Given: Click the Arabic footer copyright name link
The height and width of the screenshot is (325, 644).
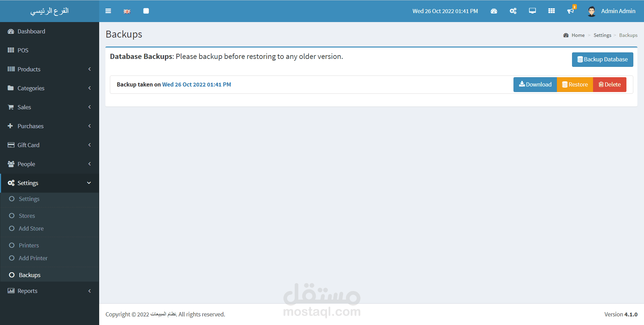Looking at the screenshot, I should coord(163,314).
